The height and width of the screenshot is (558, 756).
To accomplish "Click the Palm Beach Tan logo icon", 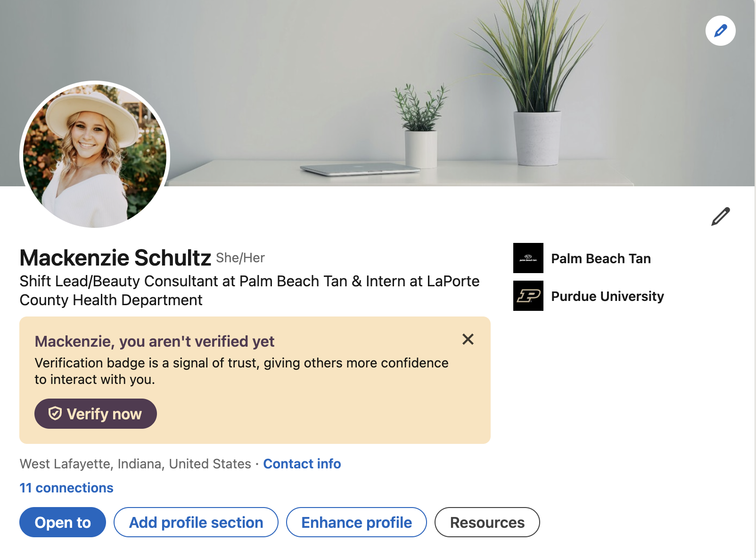I will pyautogui.click(x=528, y=258).
